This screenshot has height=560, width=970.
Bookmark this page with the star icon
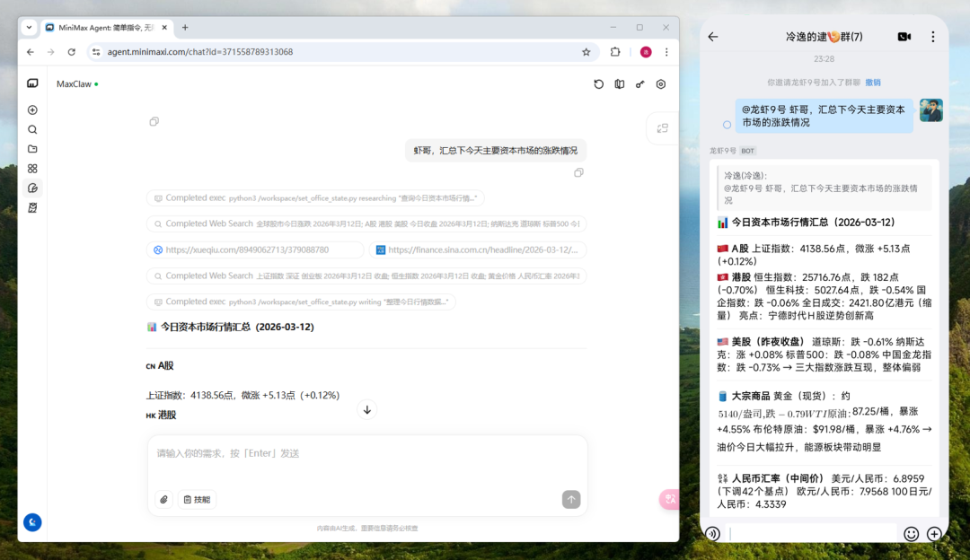coord(586,52)
